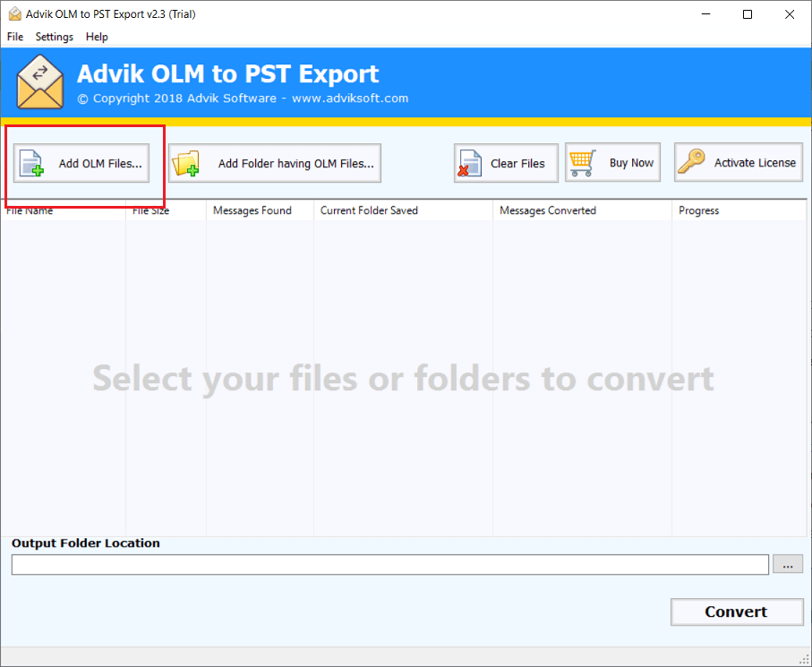The height and width of the screenshot is (667, 812).
Task: Click the Buy Now button label
Action: tap(631, 163)
